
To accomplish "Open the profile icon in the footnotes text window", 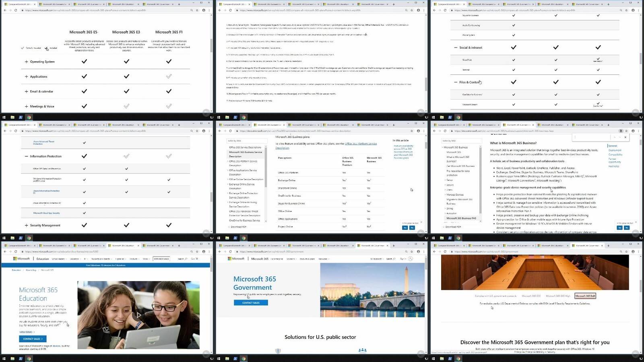I will [x=418, y=10].
